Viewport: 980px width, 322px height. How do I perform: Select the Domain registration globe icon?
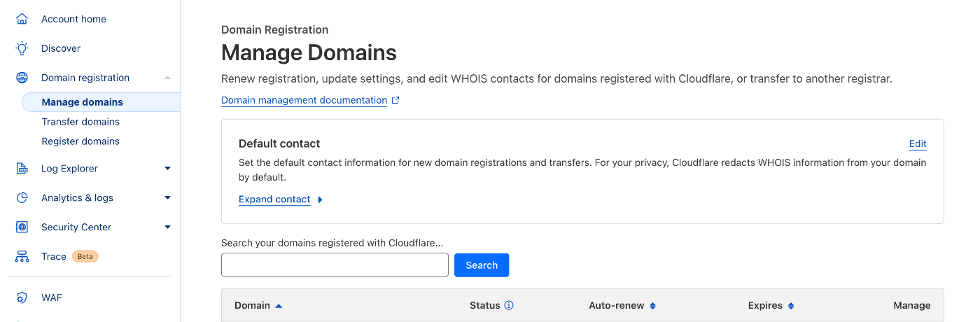[x=22, y=78]
